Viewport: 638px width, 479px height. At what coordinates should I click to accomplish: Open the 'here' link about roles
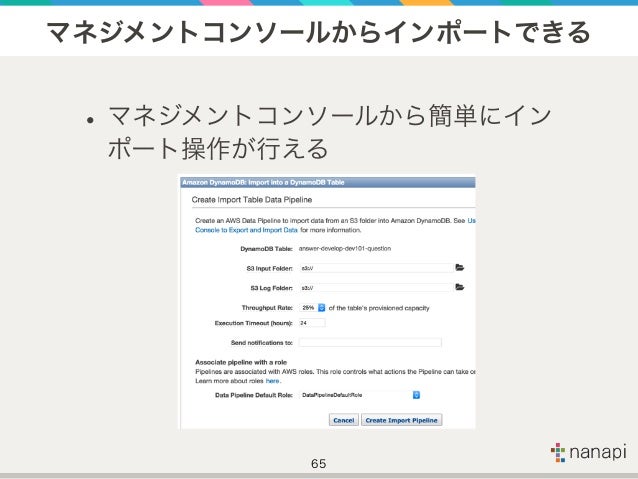click(272, 381)
